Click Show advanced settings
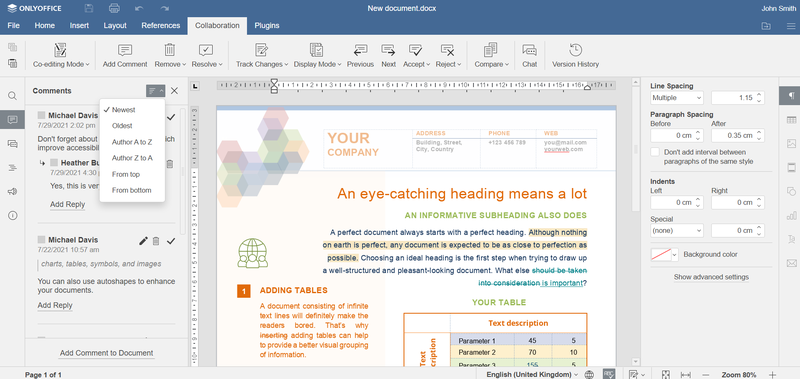 711,277
